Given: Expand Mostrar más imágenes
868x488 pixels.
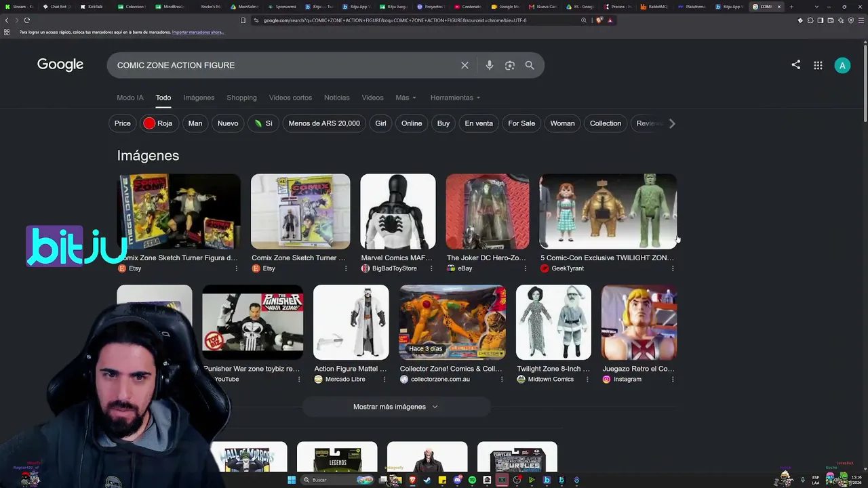Looking at the screenshot, I should 396,407.
